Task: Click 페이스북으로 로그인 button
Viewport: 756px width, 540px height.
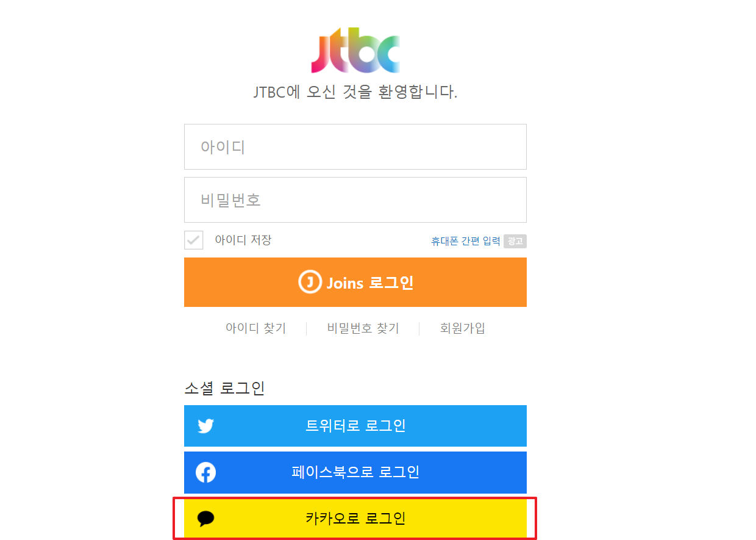Action: pos(355,472)
